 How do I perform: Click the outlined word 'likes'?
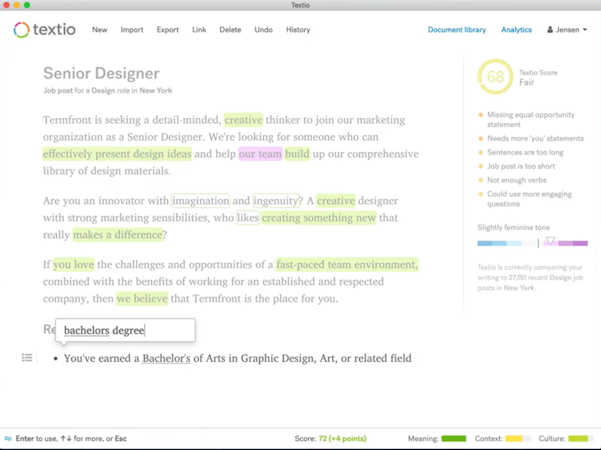click(x=248, y=217)
